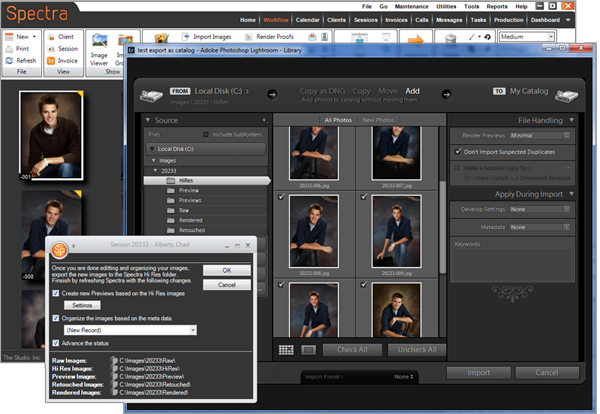Click the Check All button
Screen dimensions: 600x414
[x=352, y=350]
